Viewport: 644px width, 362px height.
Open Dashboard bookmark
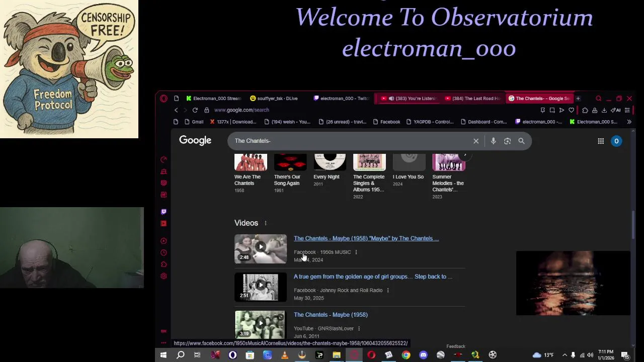[484, 122]
